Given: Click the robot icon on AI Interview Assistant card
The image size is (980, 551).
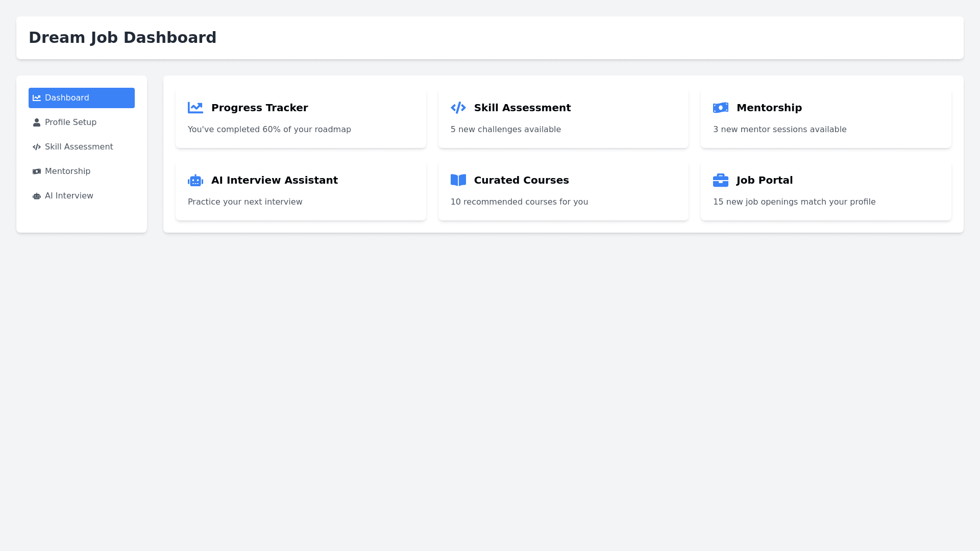Looking at the screenshot, I should [195, 180].
